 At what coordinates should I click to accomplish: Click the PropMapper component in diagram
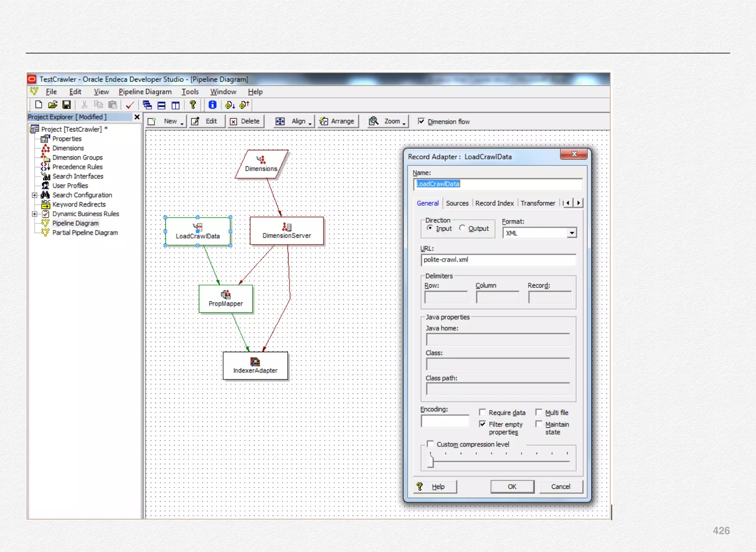coord(226,299)
